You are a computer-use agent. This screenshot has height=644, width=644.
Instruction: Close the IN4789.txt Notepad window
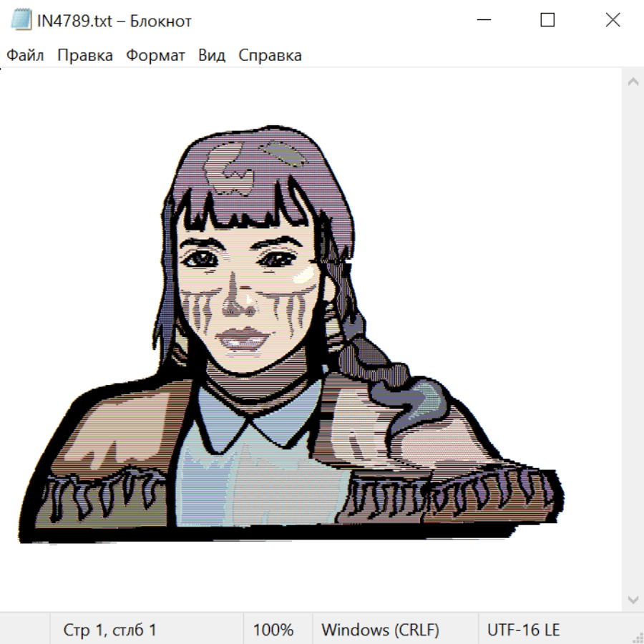click(613, 21)
